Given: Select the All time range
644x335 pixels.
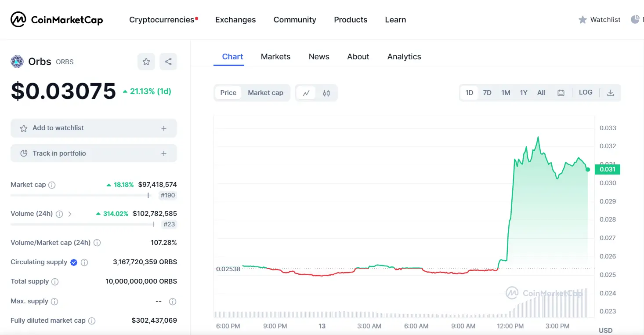Looking at the screenshot, I should [x=541, y=93].
